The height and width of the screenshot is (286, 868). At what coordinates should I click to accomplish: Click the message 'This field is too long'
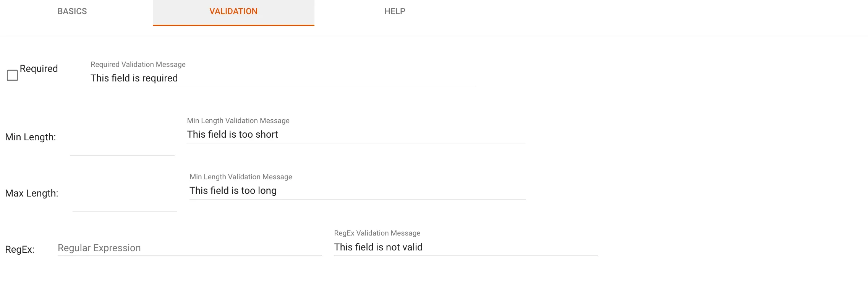click(x=233, y=190)
